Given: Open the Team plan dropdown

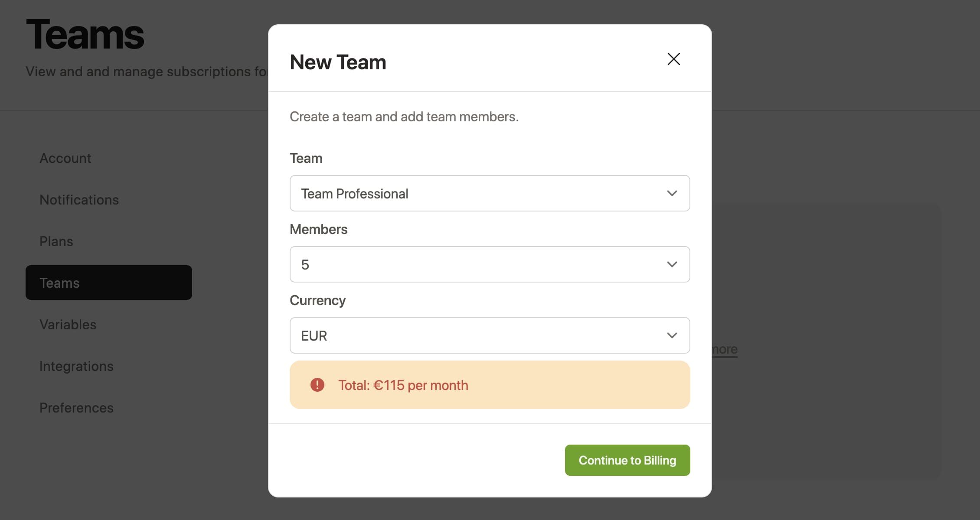Looking at the screenshot, I should click(x=490, y=193).
